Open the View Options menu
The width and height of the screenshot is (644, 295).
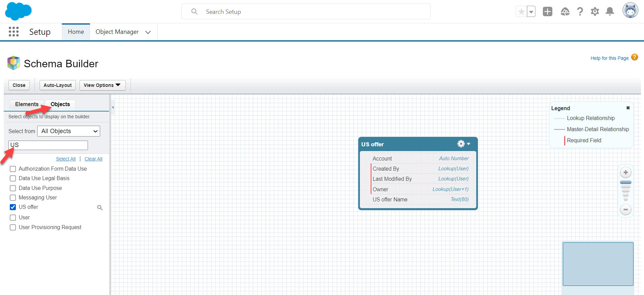tap(102, 85)
